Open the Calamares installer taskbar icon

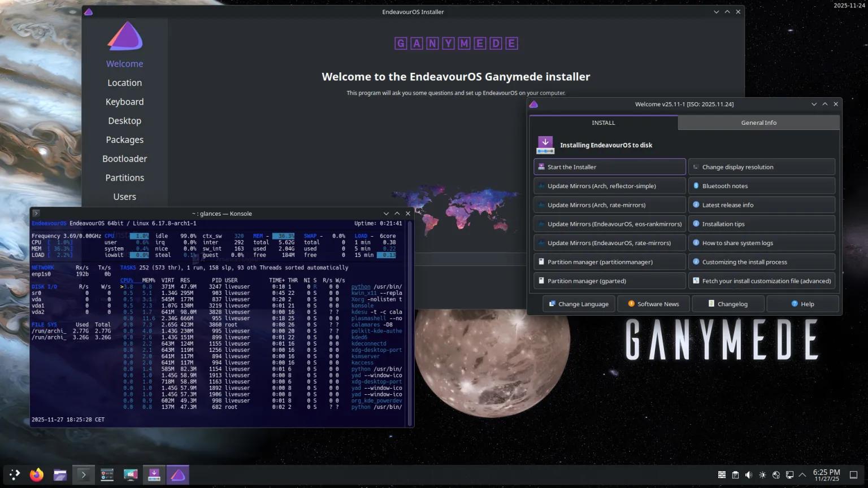[154, 474]
